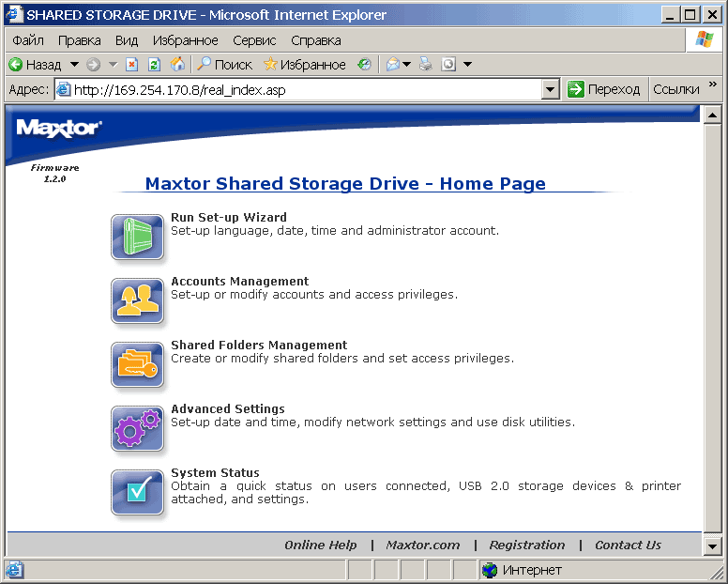Stop page loading with the Stop icon
The height and width of the screenshot is (584, 728).
click(x=132, y=65)
